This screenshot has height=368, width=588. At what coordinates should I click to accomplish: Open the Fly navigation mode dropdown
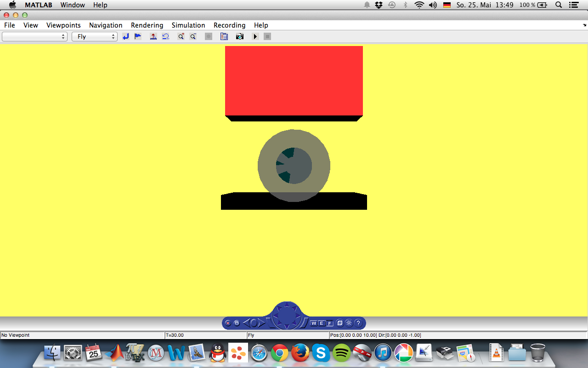pyautogui.click(x=95, y=36)
